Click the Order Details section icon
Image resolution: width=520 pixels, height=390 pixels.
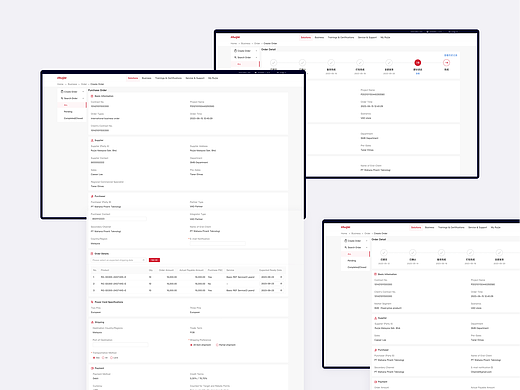click(x=92, y=254)
